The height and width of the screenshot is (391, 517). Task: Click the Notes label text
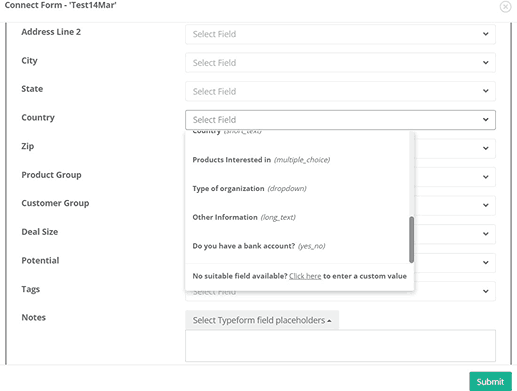[x=33, y=317]
